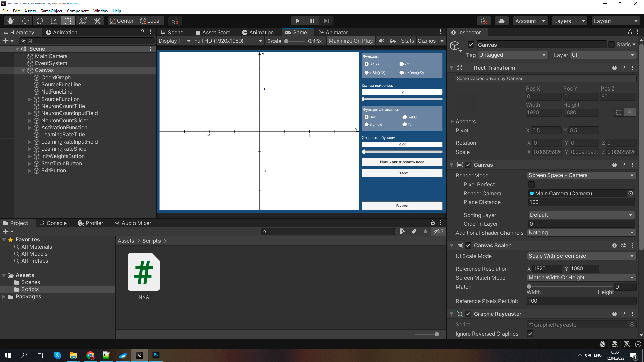Toggle Canvas object active checkbox
The height and width of the screenshot is (362, 644).
[x=471, y=44]
